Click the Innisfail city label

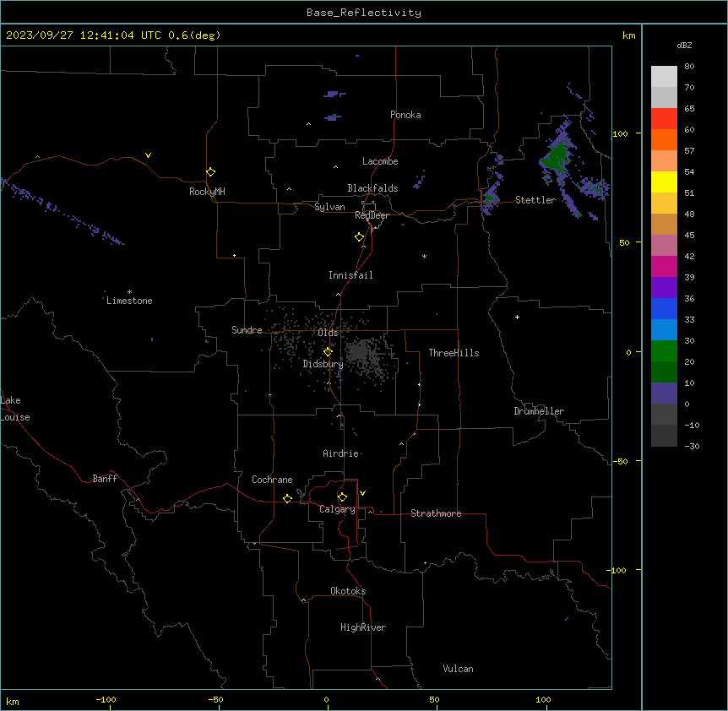[350, 275]
